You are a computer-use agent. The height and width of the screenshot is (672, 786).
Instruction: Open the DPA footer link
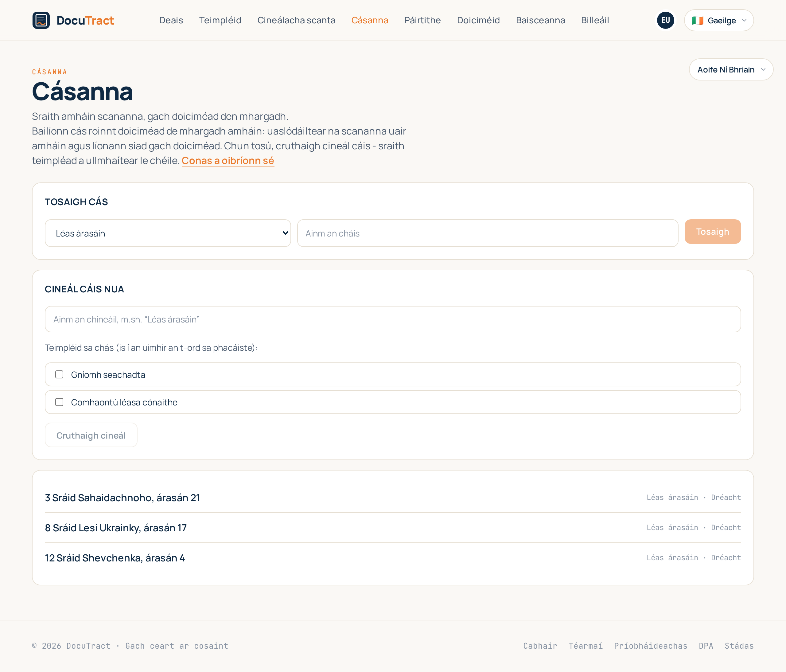pyautogui.click(x=706, y=646)
